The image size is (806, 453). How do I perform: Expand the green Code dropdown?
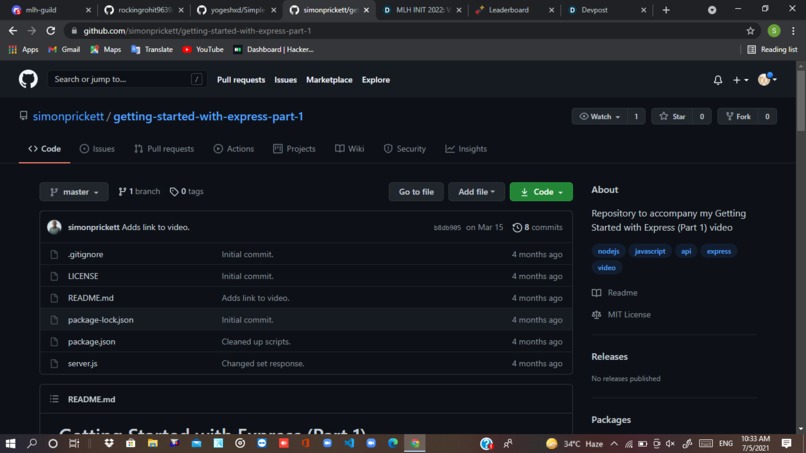point(541,192)
